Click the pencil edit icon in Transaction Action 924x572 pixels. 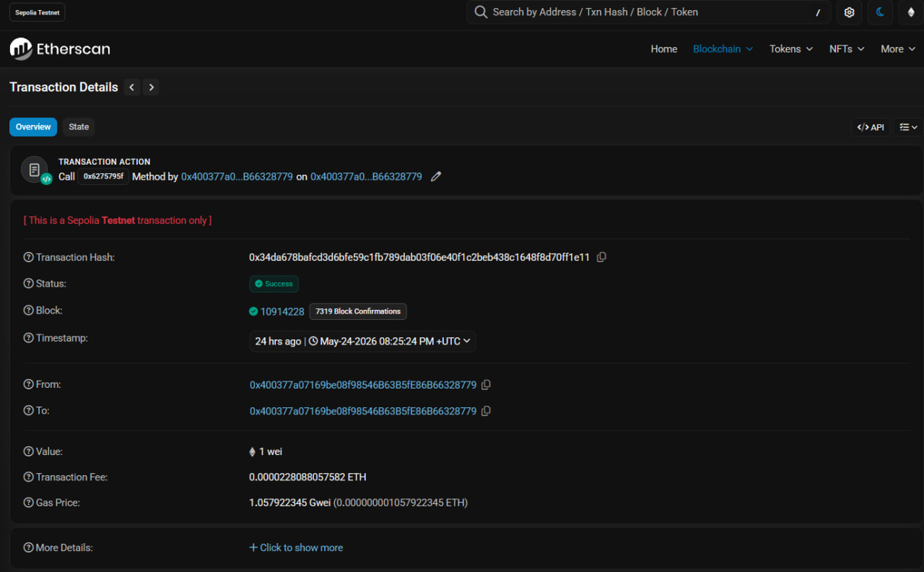point(436,176)
